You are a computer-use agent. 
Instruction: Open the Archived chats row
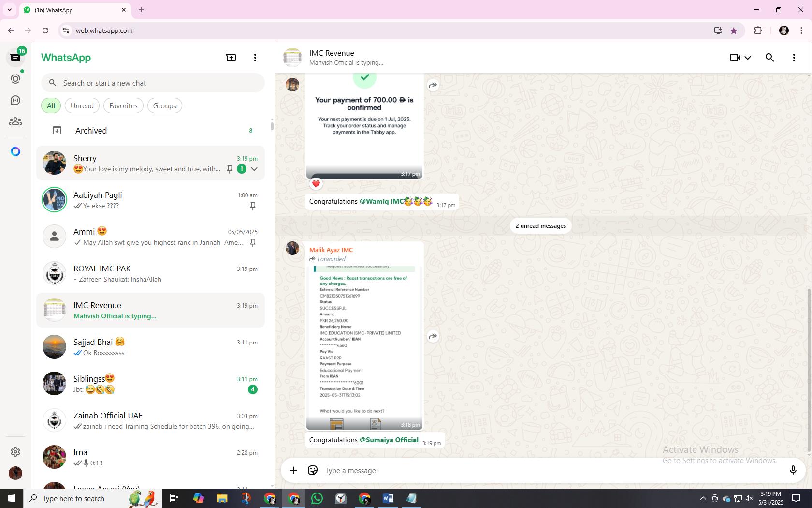point(150,131)
